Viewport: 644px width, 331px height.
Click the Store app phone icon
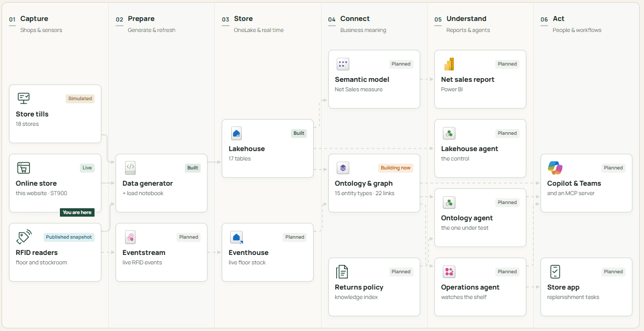tap(555, 272)
